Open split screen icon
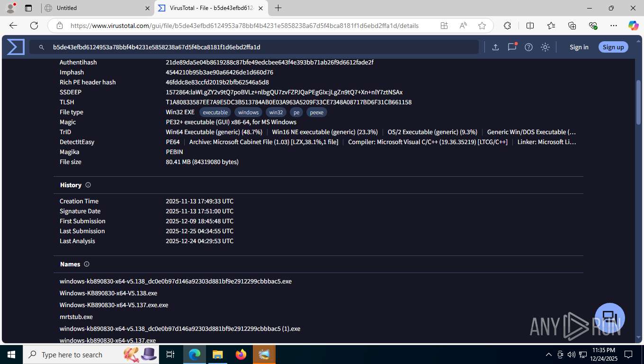644x364 pixels. tap(530, 26)
